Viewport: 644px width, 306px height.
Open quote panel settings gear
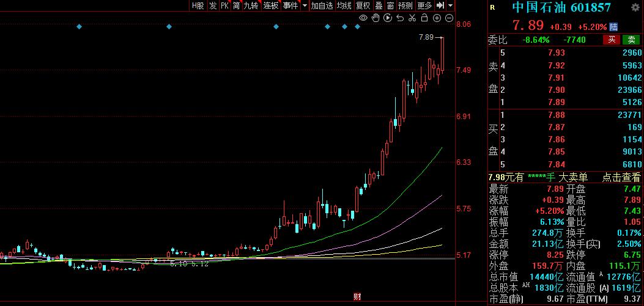[635, 7]
